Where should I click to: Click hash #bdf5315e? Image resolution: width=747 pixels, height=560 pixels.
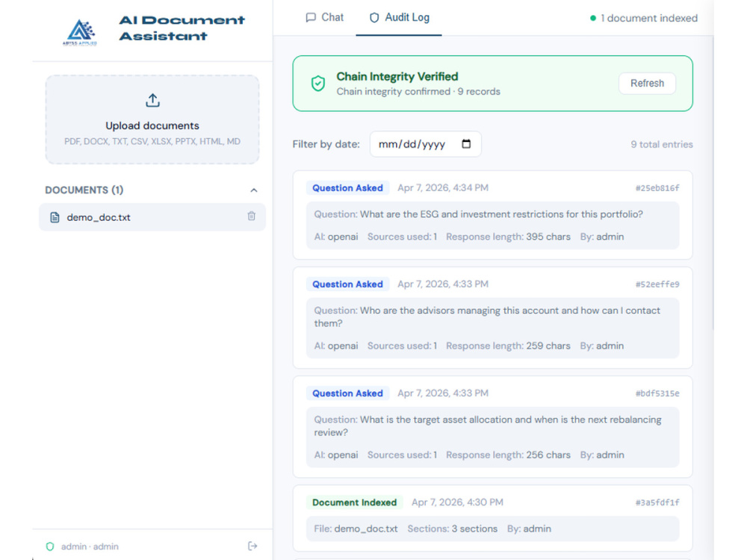(x=657, y=393)
